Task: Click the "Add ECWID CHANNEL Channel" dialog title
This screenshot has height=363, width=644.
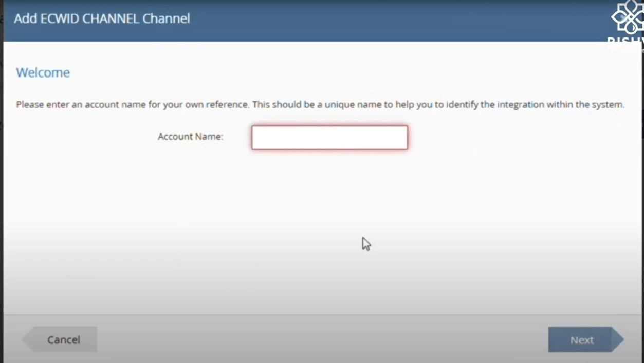Action: (102, 18)
